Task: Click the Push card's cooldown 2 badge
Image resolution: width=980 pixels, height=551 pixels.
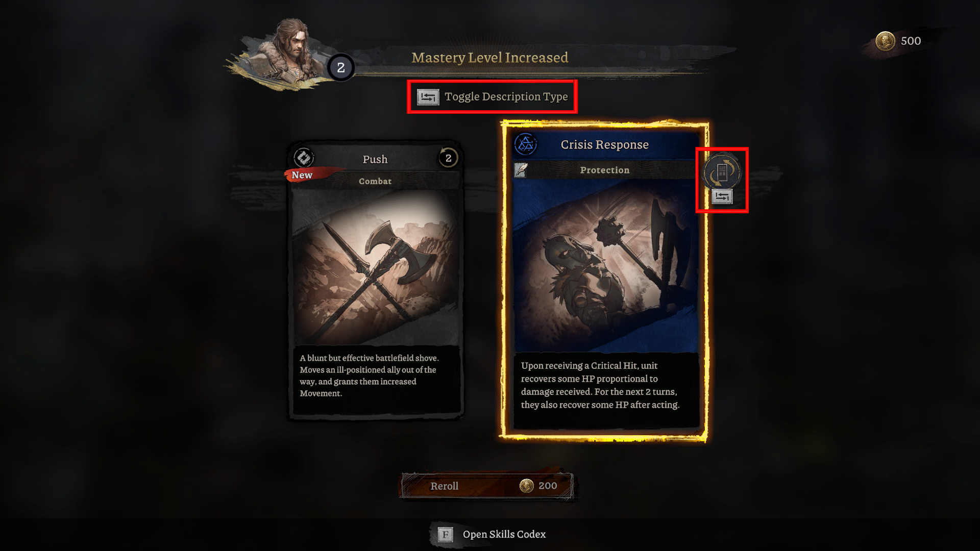Action: (448, 158)
